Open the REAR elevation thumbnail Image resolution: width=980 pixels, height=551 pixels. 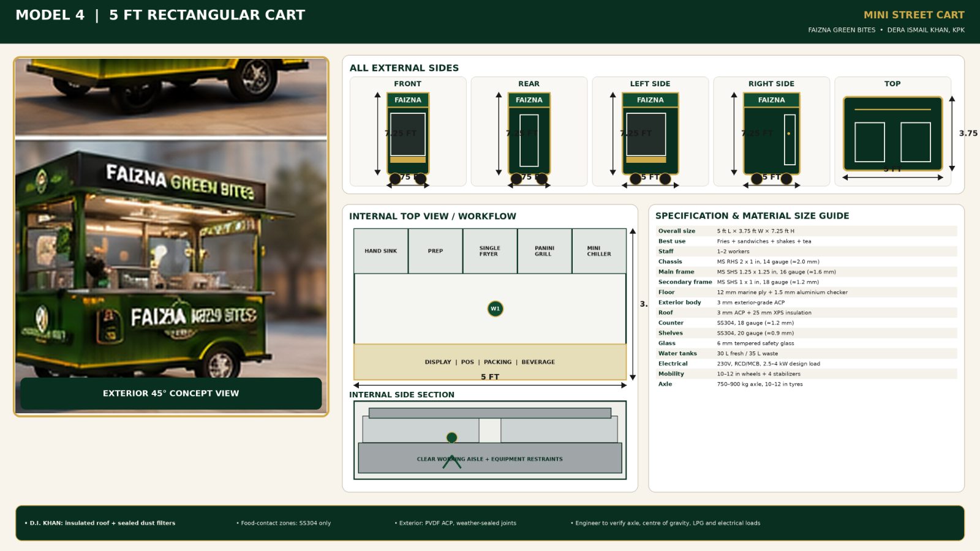(529, 132)
